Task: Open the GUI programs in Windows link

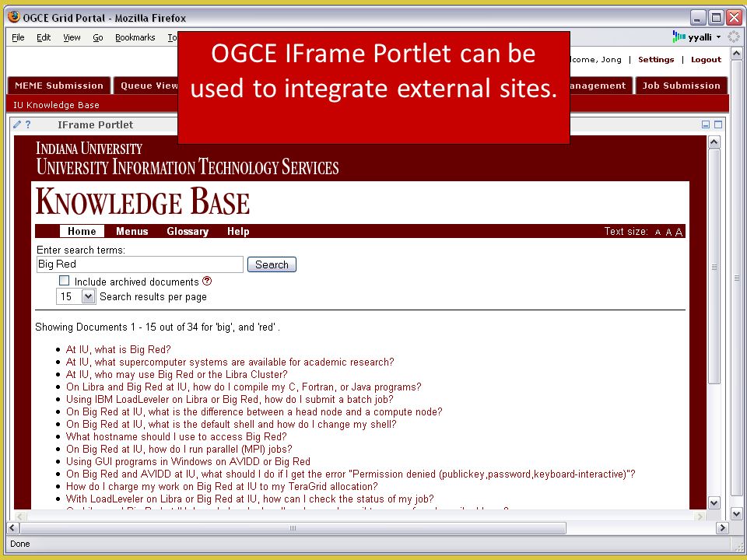Action: (188, 461)
